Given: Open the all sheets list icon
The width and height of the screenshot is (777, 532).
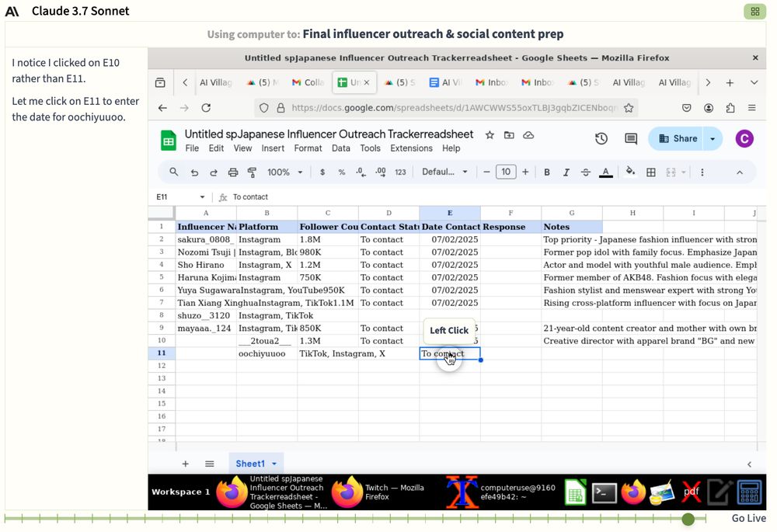Looking at the screenshot, I should click(x=210, y=464).
